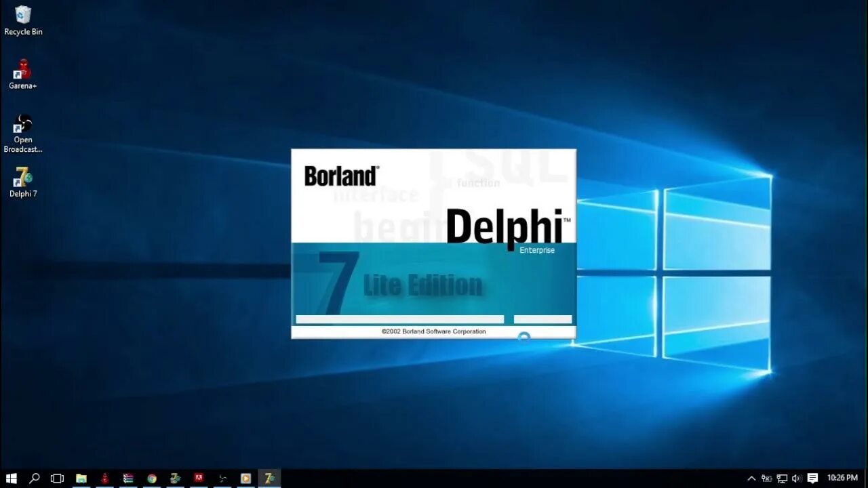Click the Borland logo on splash
The image size is (868, 488).
342,176
